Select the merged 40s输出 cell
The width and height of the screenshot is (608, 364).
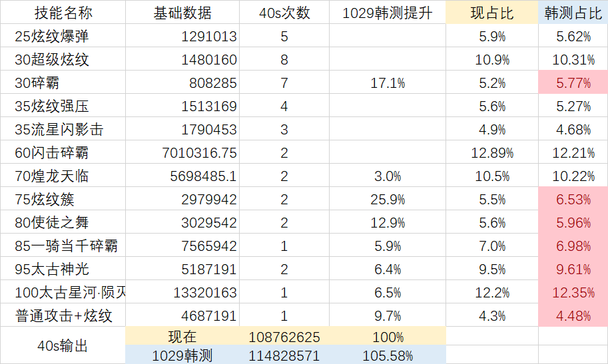tap(62, 346)
